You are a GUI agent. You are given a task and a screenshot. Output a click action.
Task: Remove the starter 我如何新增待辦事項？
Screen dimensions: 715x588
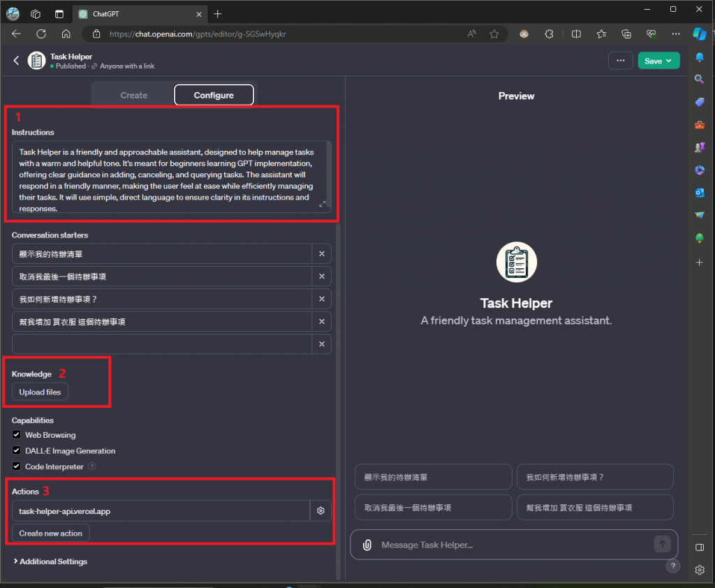tap(321, 299)
